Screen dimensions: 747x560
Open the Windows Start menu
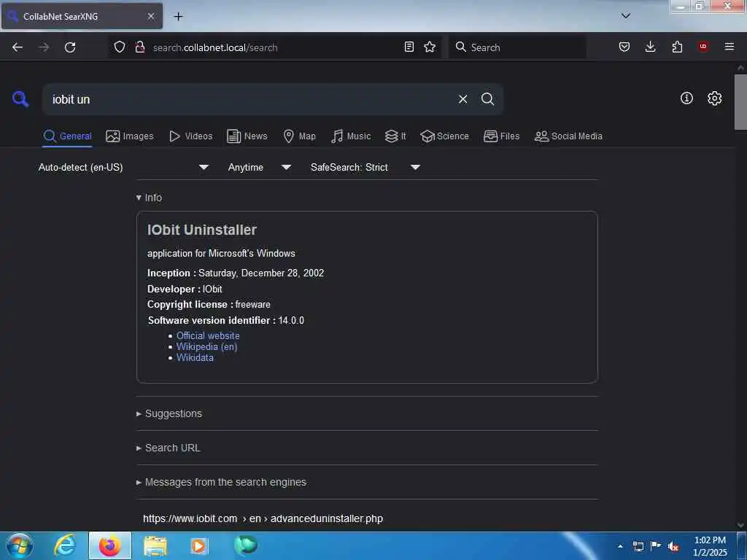click(x=19, y=545)
